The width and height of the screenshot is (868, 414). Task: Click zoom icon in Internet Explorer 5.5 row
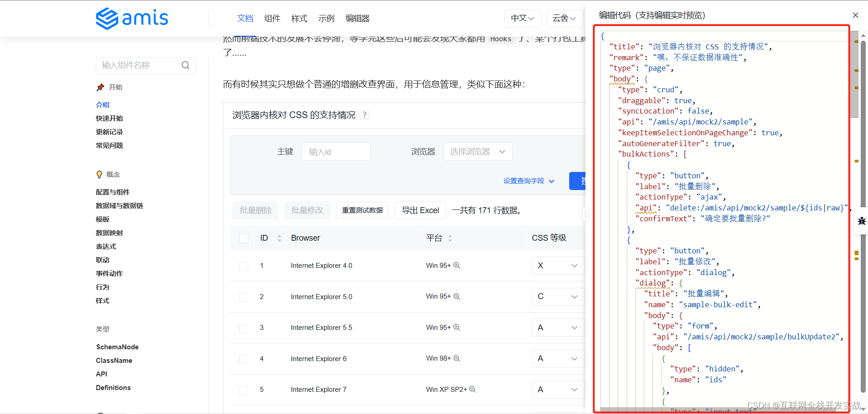click(x=457, y=327)
